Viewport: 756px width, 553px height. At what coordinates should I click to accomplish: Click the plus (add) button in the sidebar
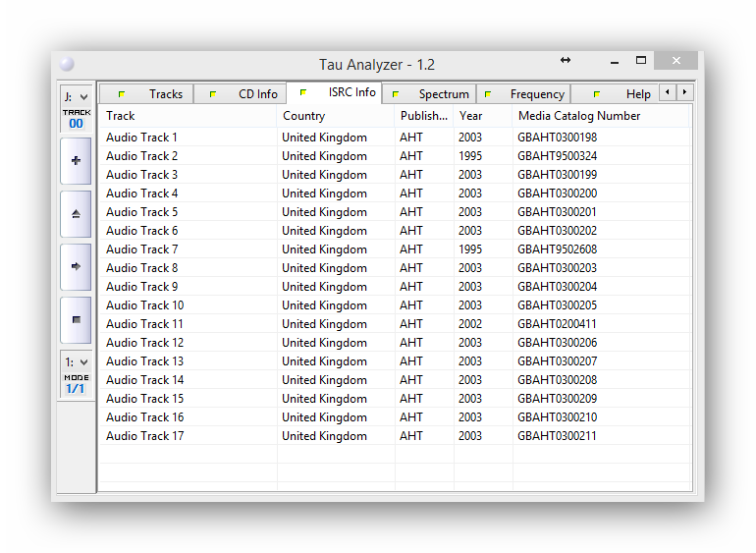tap(76, 160)
